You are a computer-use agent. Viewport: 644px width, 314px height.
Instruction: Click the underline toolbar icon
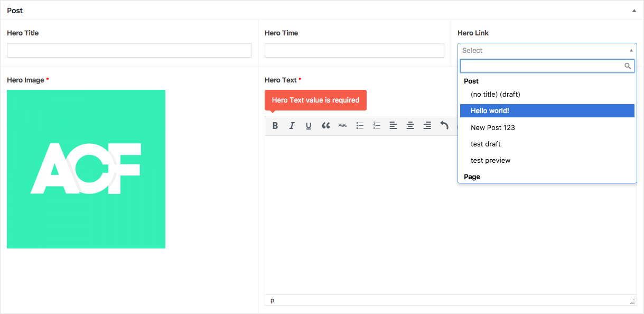[x=309, y=126]
